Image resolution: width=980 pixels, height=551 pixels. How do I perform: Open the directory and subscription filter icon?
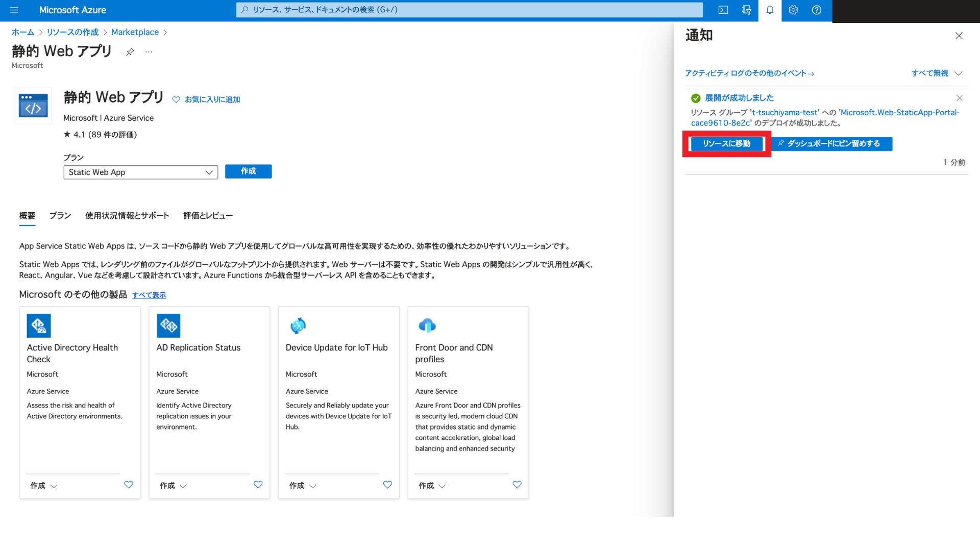(746, 10)
